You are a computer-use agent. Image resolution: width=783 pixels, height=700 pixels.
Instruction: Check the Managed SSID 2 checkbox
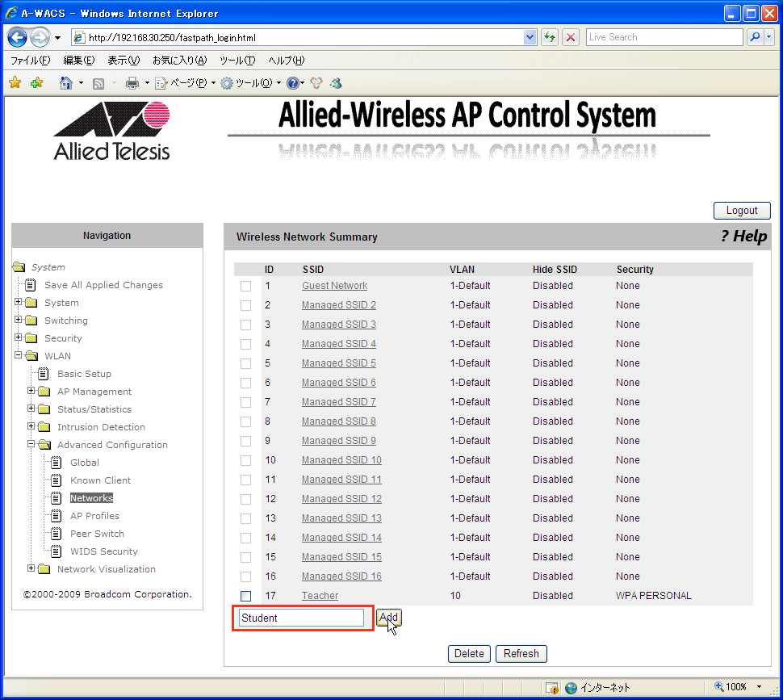245,305
